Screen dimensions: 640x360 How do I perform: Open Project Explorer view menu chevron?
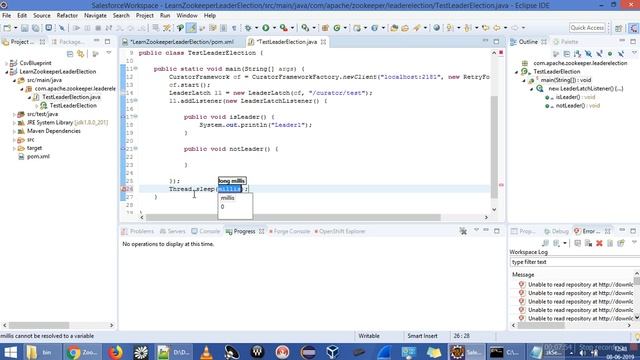click(x=109, y=53)
